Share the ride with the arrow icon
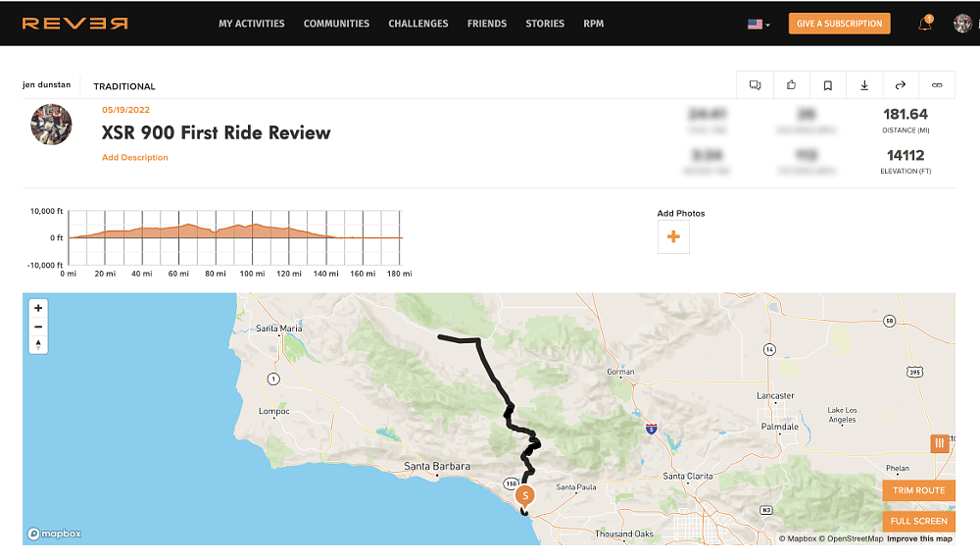The height and width of the screenshot is (558, 980). pyautogui.click(x=901, y=85)
